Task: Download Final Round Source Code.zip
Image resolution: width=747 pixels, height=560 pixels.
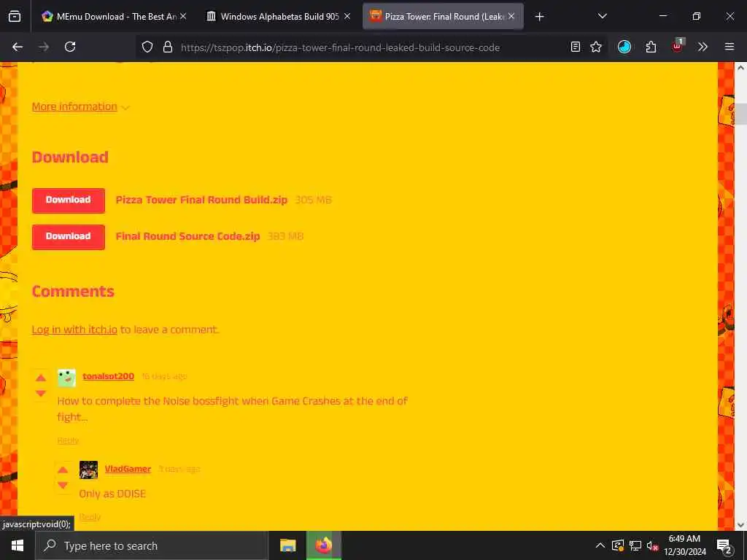Action: click(69, 237)
